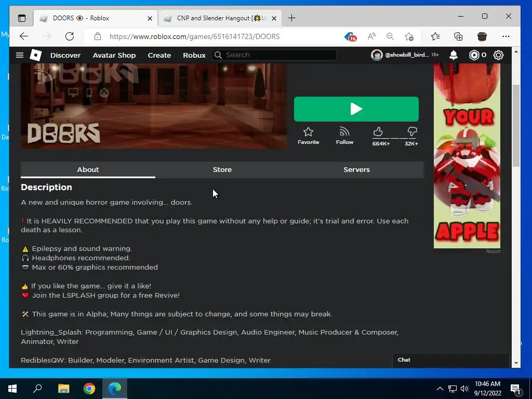Click the shoebill_bird profile avatar

point(377,55)
